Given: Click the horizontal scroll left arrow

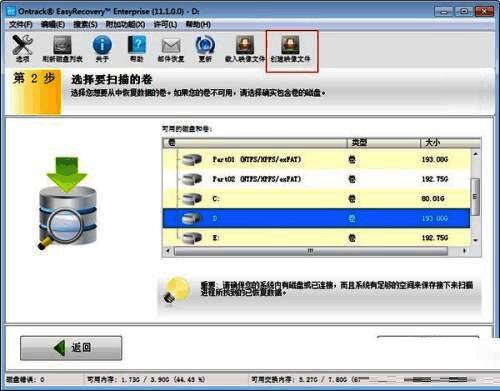Looking at the screenshot, I should (168, 251).
